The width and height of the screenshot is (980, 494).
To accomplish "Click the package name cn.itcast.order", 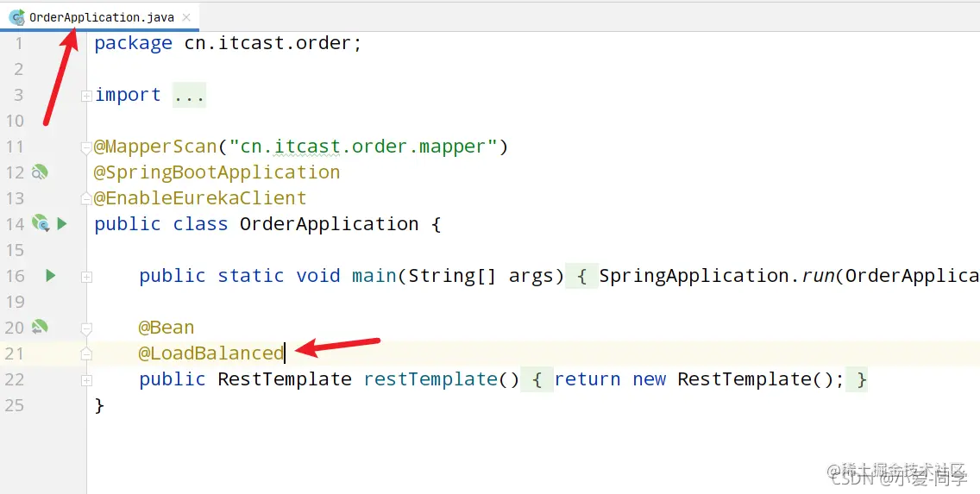I will point(267,43).
